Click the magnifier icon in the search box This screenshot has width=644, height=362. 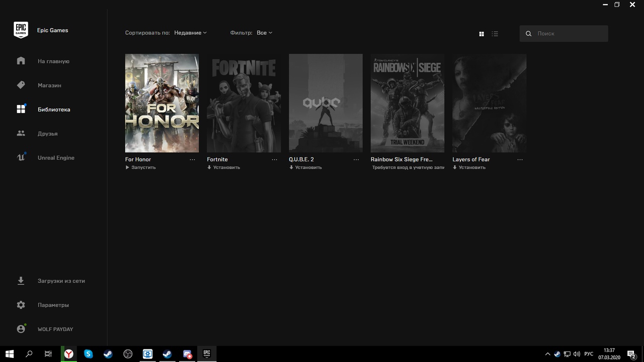[528, 34]
